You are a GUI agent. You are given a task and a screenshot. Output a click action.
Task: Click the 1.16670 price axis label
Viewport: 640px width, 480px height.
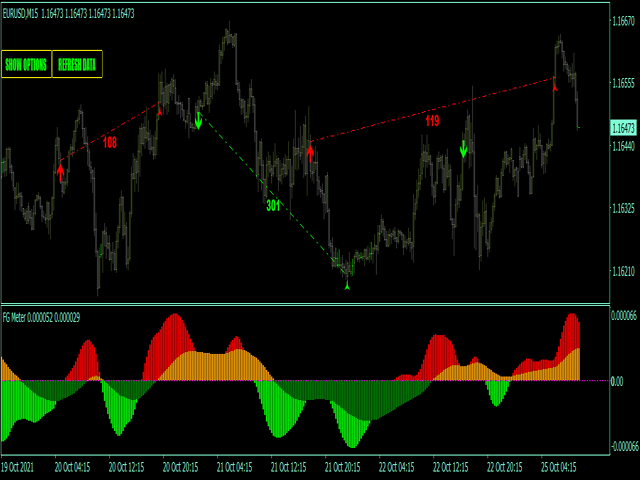[x=623, y=21]
